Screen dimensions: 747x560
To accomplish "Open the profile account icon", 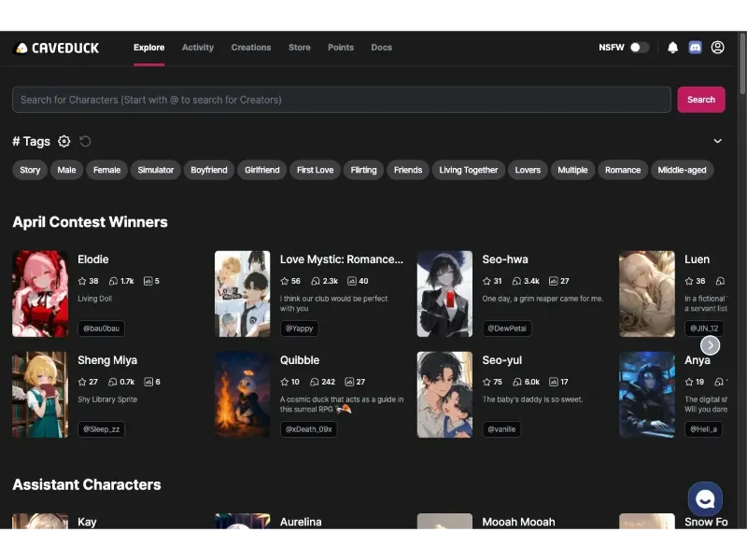I will [717, 47].
